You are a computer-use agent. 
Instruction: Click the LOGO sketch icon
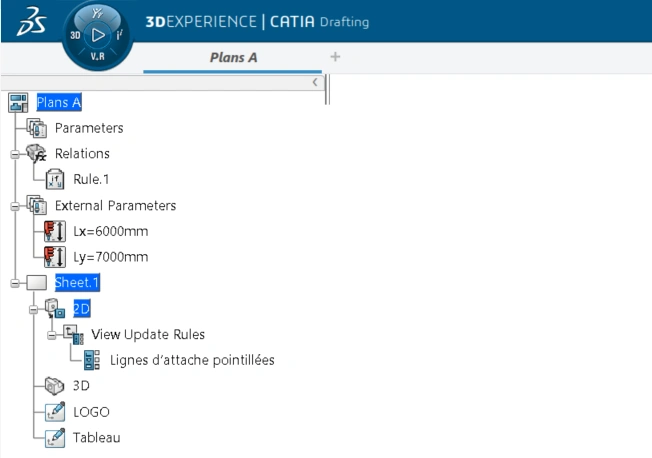tap(56, 412)
